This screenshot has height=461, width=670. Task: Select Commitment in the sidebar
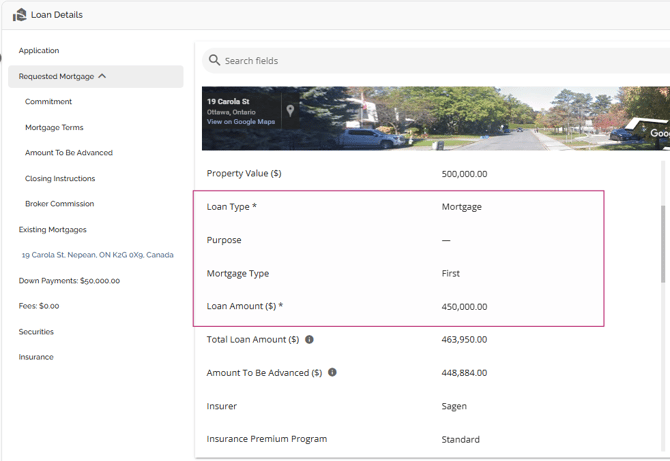coord(48,102)
